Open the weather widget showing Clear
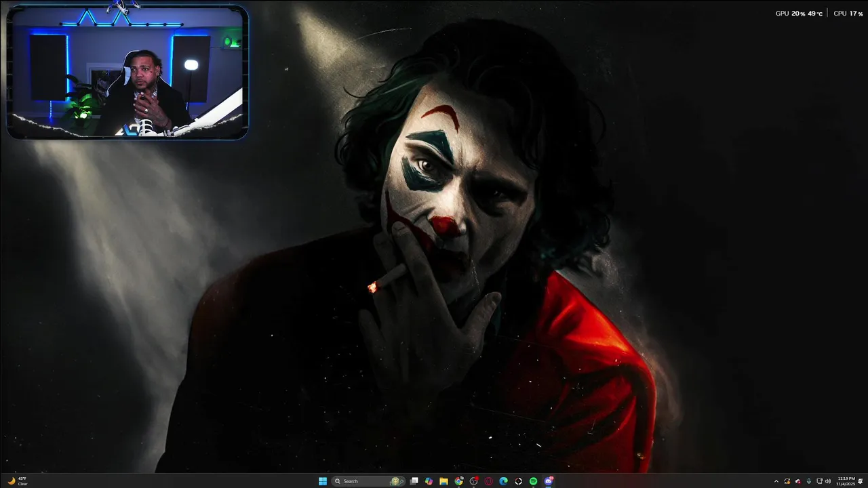Screen dimensions: 868x488 (18, 481)
